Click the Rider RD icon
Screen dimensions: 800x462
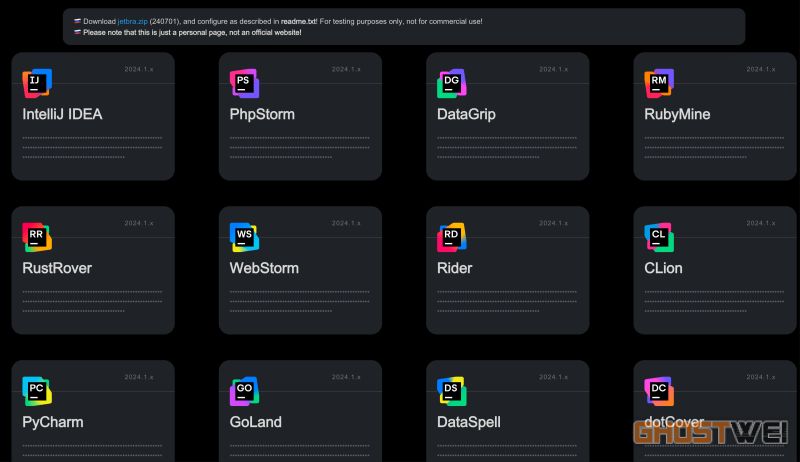(451, 237)
